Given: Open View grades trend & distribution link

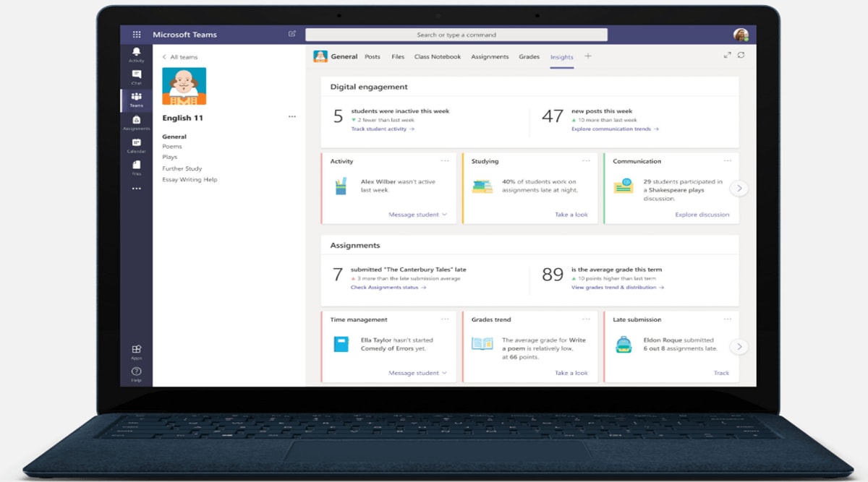Looking at the screenshot, I should (x=617, y=288).
